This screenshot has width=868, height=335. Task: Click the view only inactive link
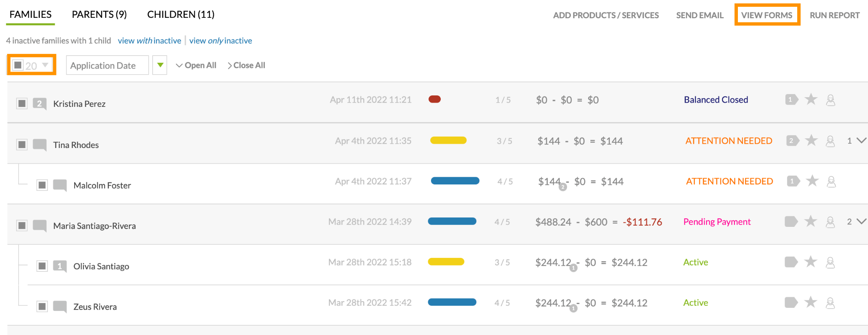coord(220,41)
